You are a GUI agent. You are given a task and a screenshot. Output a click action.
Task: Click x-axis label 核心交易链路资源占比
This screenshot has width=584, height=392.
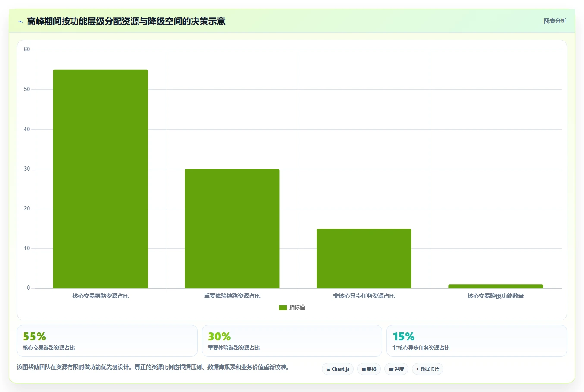100,296
